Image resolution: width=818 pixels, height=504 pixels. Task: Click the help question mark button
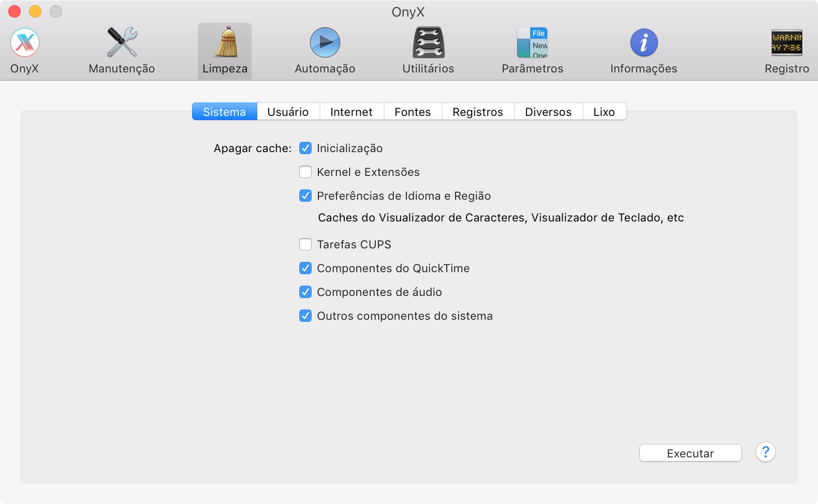(x=765, y=452)
